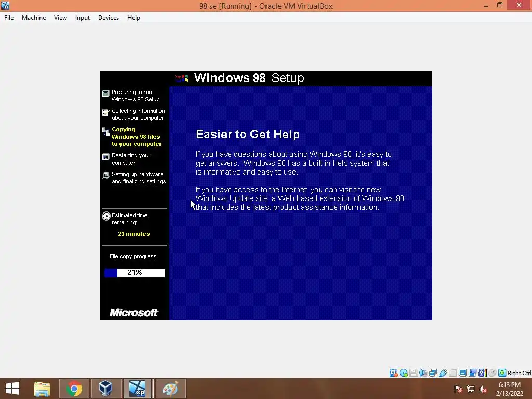Click the Copying Windows 98 files step icon
The image size is (532, 399).
click(106, 131)
